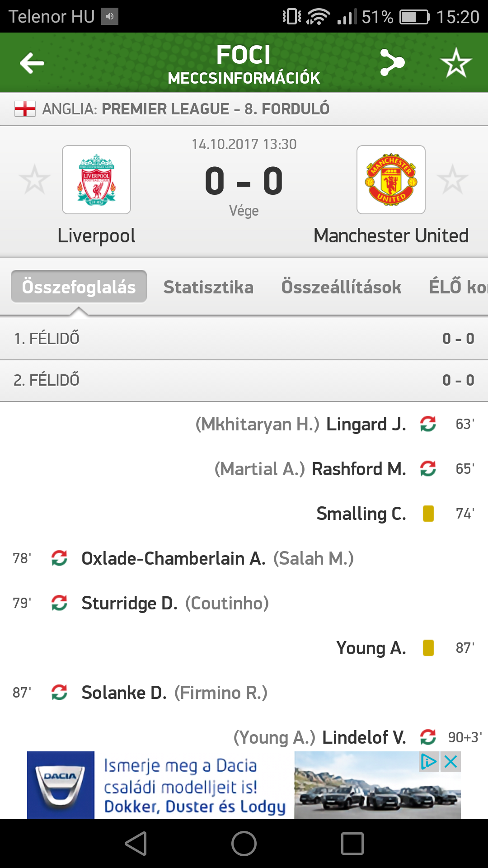The image size is (488, 868).
Task: Tap Smalling's yellow card icon
Action: coord(428,514)
